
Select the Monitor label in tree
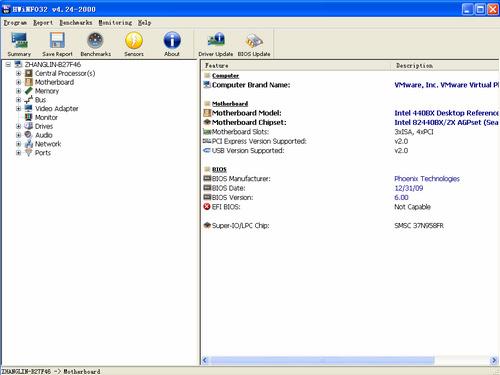46,117
